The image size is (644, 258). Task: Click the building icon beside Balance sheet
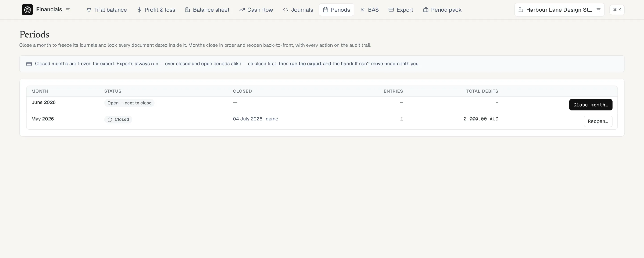(188, 10)
